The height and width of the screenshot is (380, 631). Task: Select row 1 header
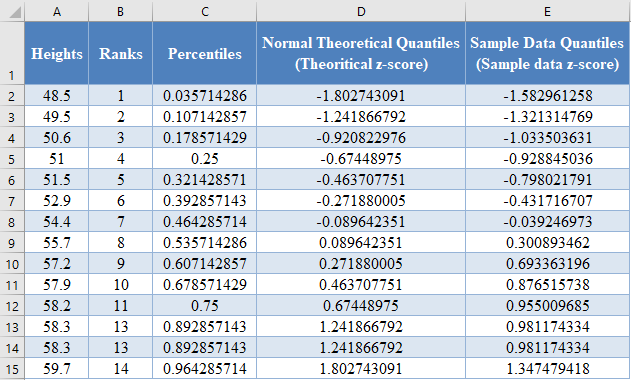click(12, 53)
